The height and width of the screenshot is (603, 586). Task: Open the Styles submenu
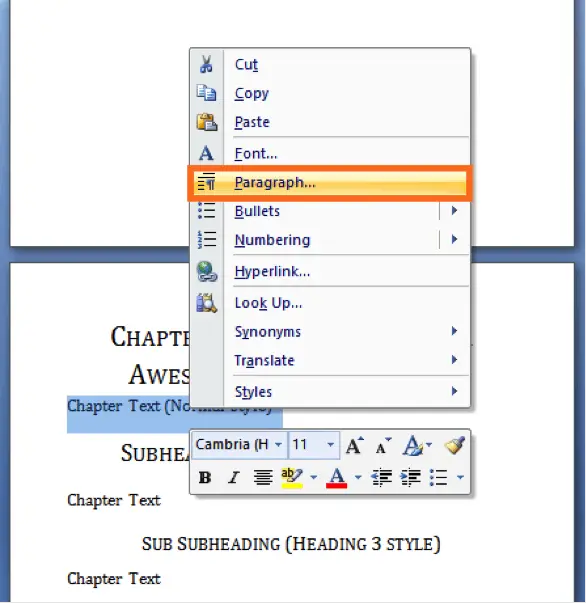coord(330,392)
